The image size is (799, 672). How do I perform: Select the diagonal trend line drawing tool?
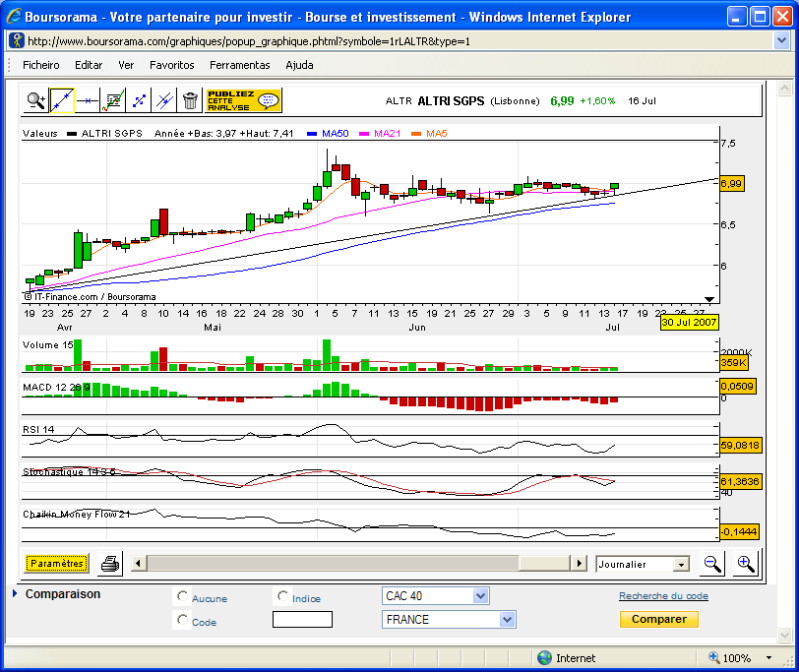click(x=62, y=100)
